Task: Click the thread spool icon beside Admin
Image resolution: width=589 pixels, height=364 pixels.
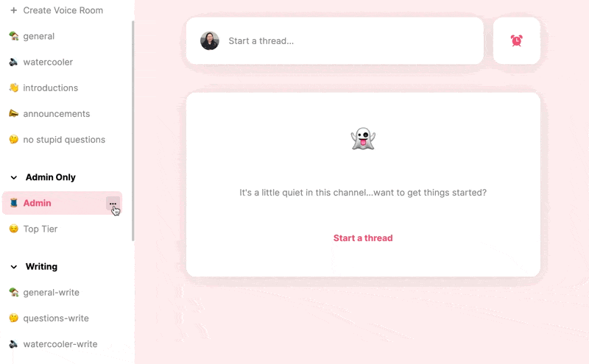Action: (x=13, y=203)
